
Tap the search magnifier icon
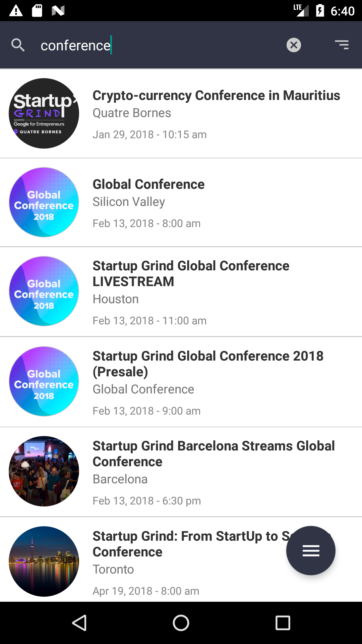click(18, 45)
